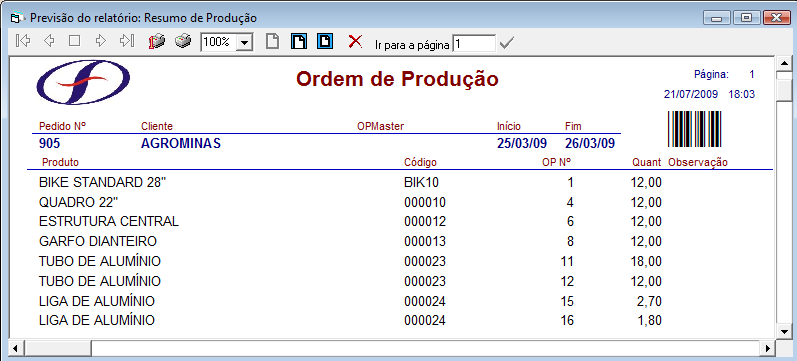Click the 'Ordem de Produção' title
Image resolution: width=797 pixels, height=361 pixels.
pyautogui.click(x=397, y=79)
